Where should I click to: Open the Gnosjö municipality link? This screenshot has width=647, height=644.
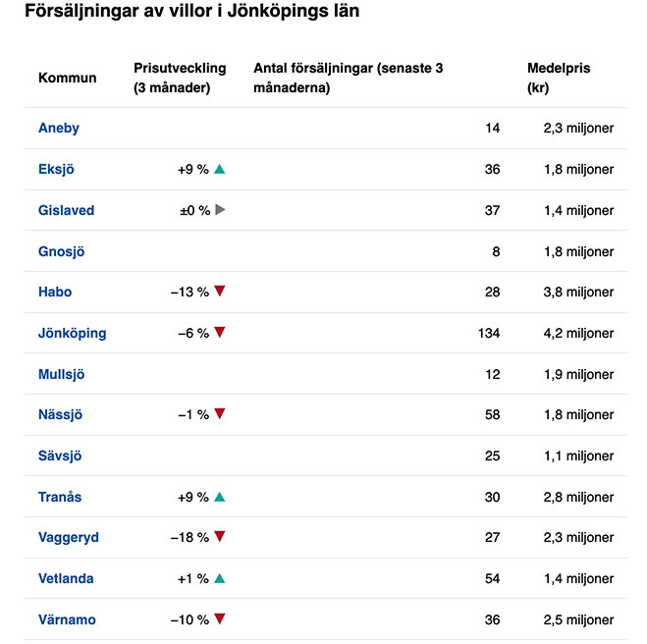tap(62, 251)
